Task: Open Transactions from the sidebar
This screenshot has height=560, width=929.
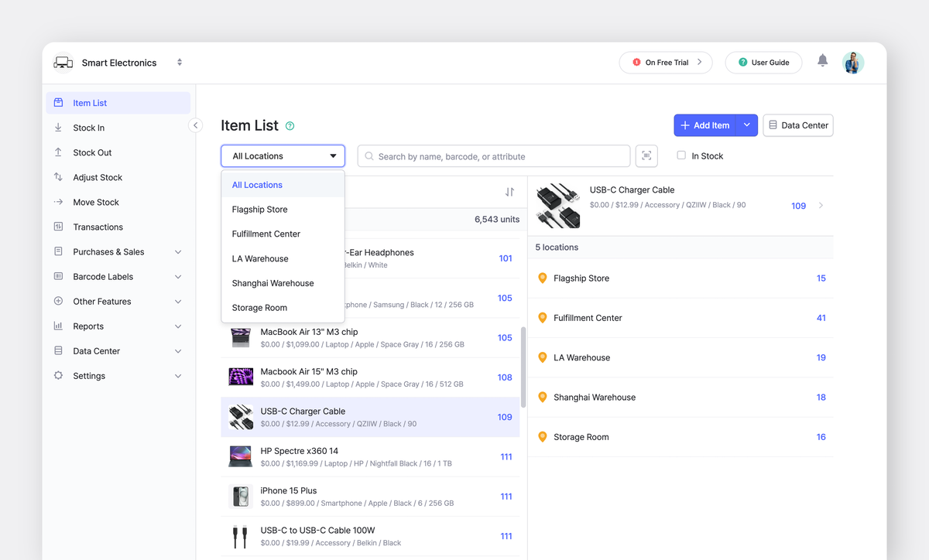Action: pyautogui.click(x=59, y=226)
